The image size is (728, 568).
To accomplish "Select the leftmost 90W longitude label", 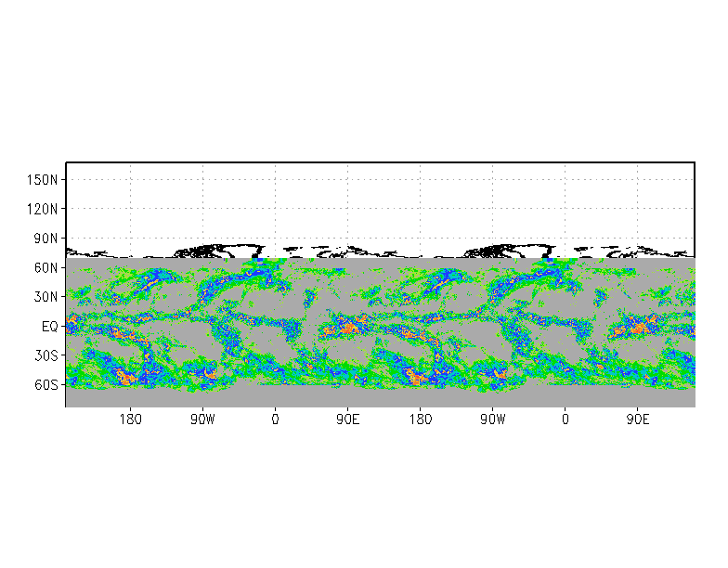I will click(202, 420).
